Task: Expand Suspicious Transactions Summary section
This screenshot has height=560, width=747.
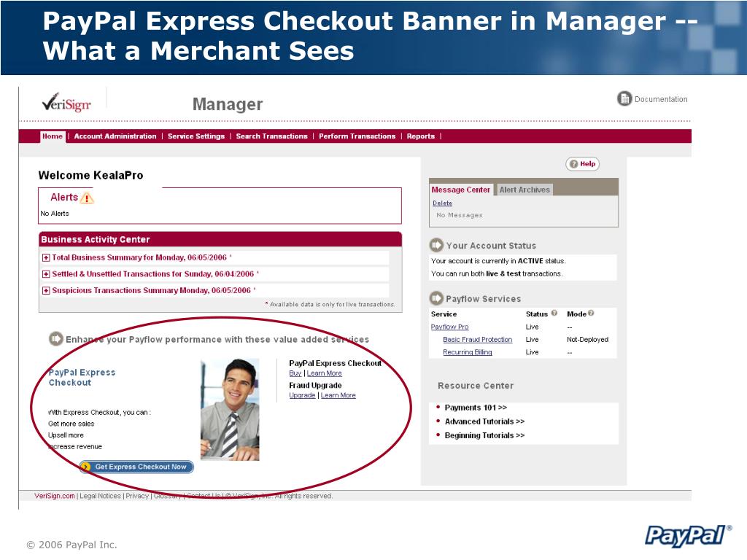Action: pyautogui.click(x=46, y=290)
